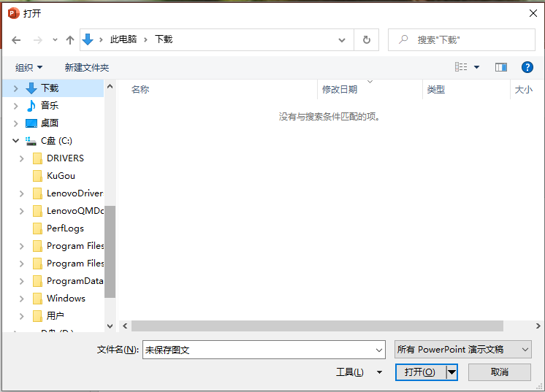Sort by the 大小 column header
The image size is (545, 392).
click(524, 90)
